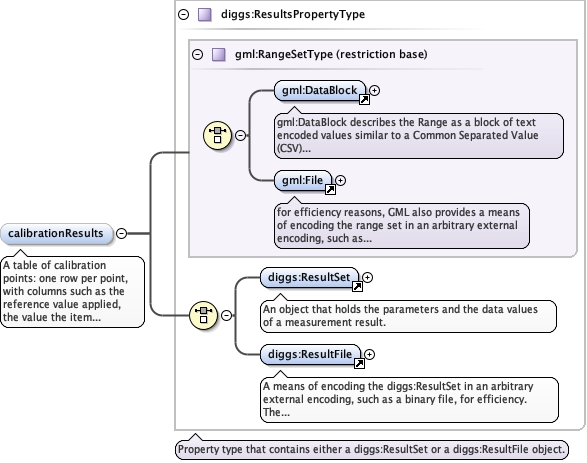
Task: Click the choice compositor inside gml:RangeSetType
Action: [x=218, y=135]
